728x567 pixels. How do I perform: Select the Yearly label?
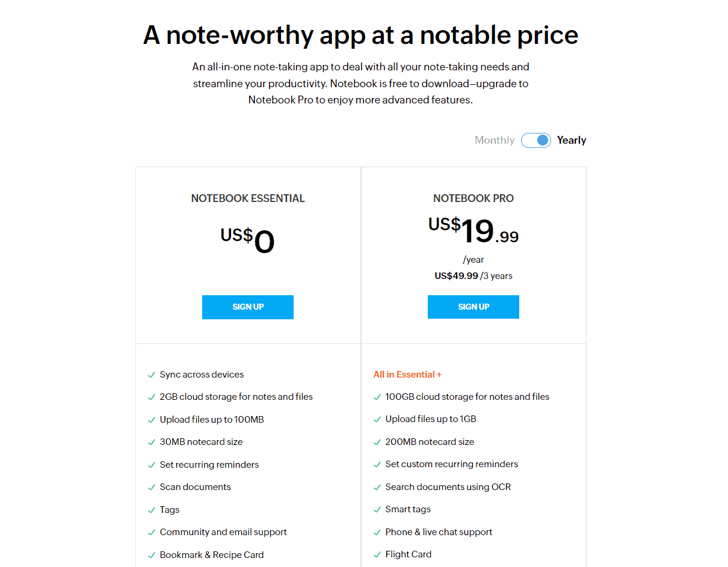[571, 139]
